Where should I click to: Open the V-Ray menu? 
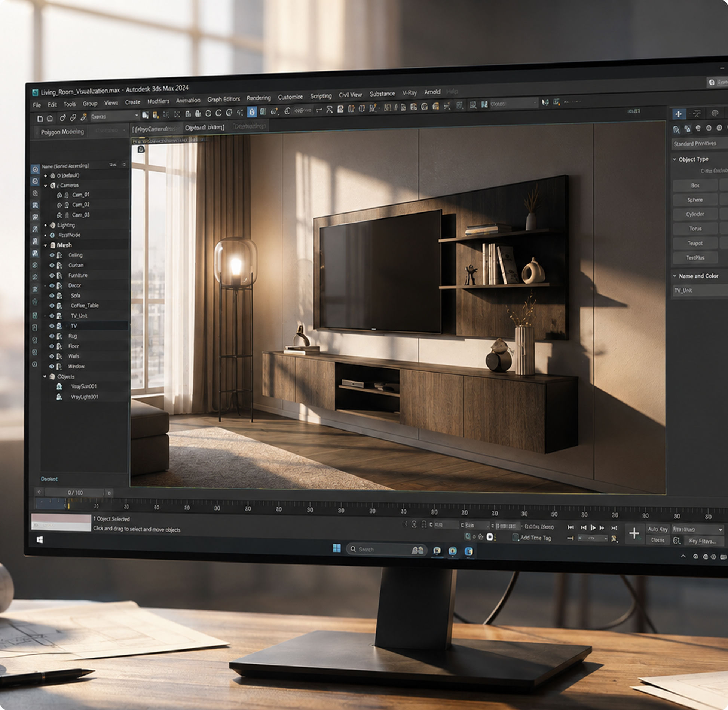coord(410,93)
